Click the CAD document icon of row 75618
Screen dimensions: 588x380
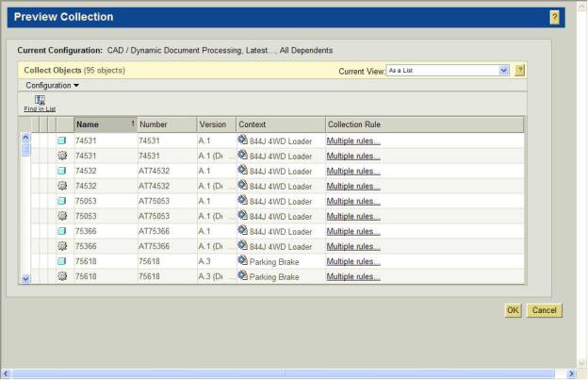[x=62, y=261]
